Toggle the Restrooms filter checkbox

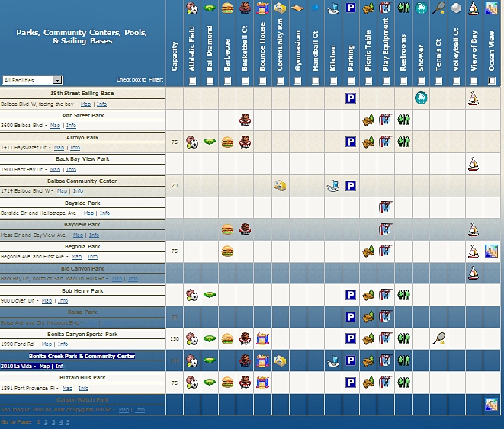[x=403, y=80]
